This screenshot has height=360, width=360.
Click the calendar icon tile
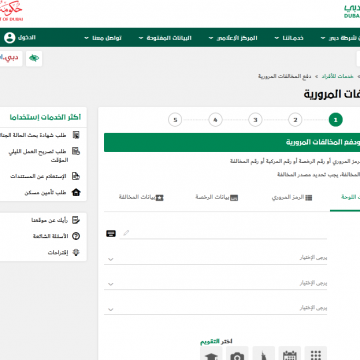289,354
